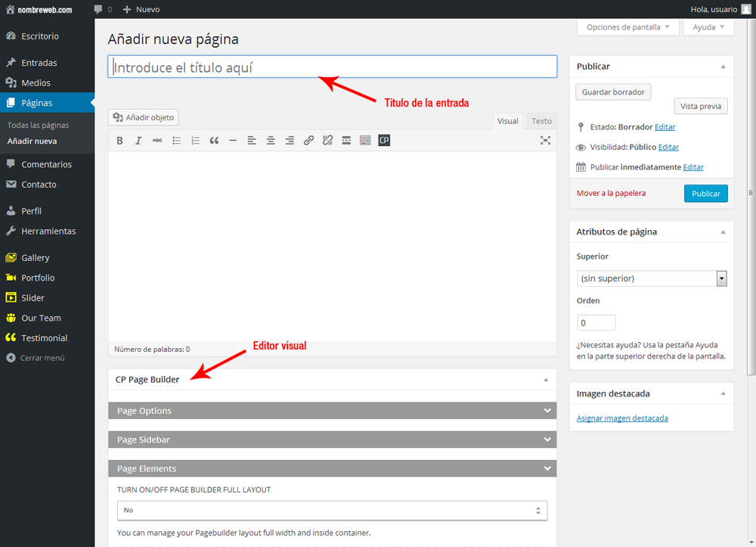Apply italic formatting
Screen dimensions: 756x547
138,141
